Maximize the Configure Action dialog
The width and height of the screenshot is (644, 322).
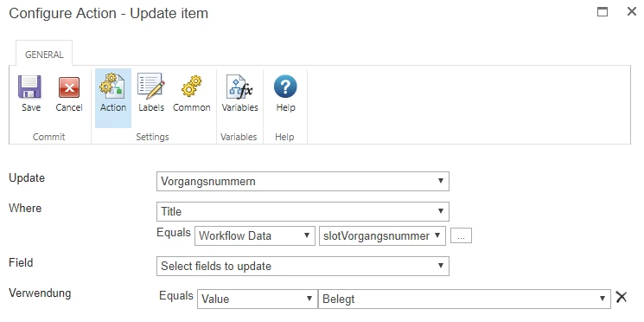point(603,11)
